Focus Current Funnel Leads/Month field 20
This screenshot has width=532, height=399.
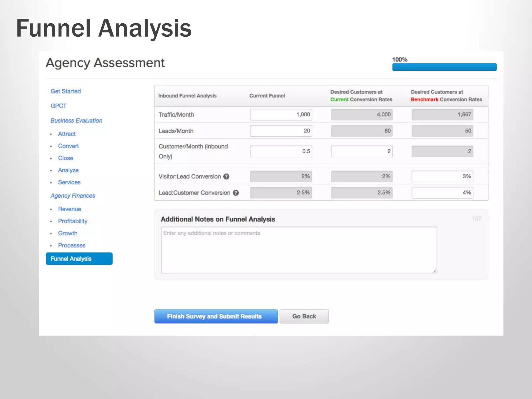tap(281, 131)
